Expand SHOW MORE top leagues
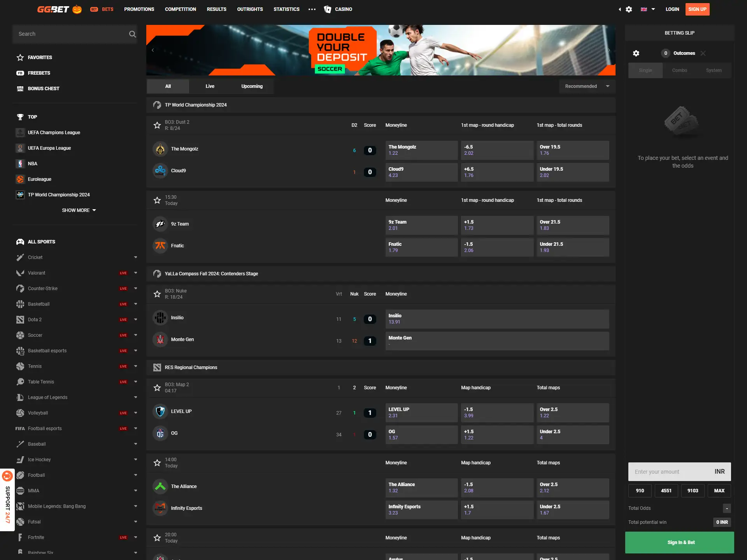Screen dimensions: 747x560 coord(79,210)
